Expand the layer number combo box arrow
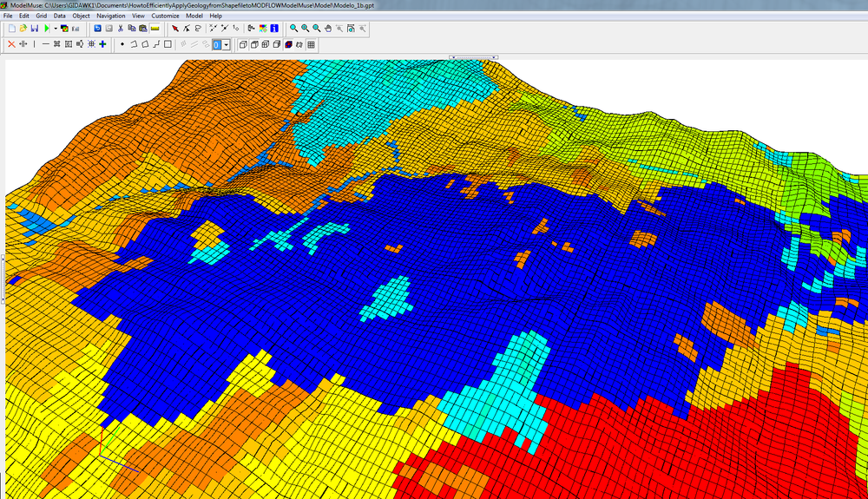Screen dimensions: 868x499 coord(226,44)
